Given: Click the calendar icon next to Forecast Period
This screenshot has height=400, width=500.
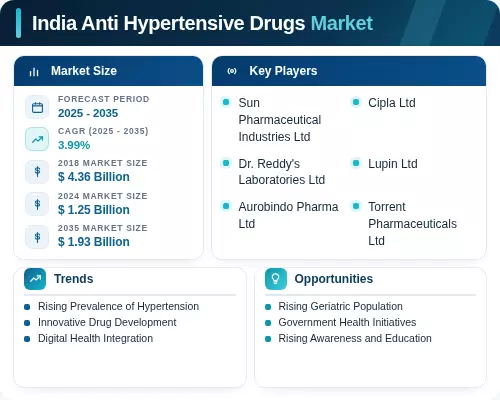Looking at the screenshot, I should (37, 107).
